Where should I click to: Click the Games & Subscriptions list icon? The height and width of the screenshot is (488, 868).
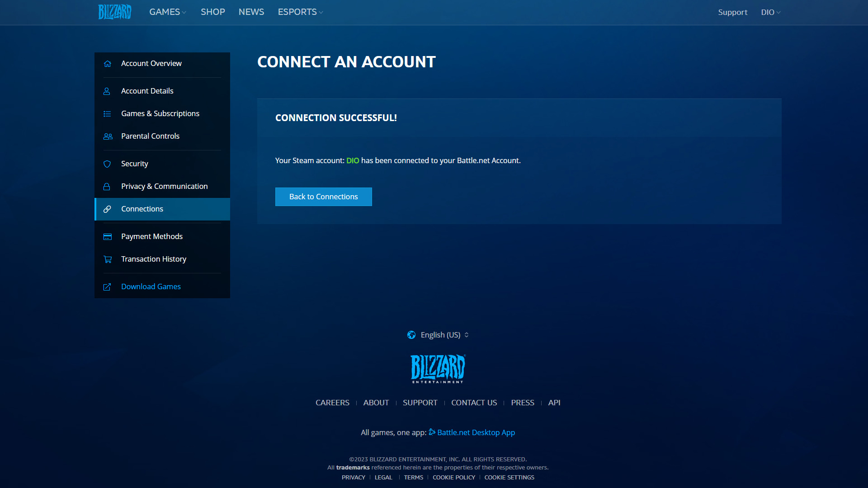tap(107, 113)
